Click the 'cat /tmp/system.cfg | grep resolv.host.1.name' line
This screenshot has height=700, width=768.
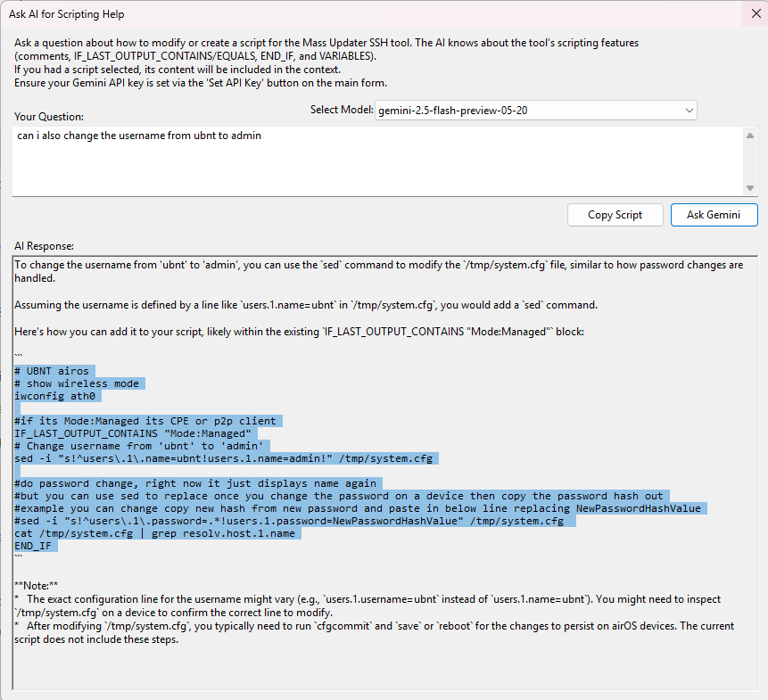[x=154, y=533]
